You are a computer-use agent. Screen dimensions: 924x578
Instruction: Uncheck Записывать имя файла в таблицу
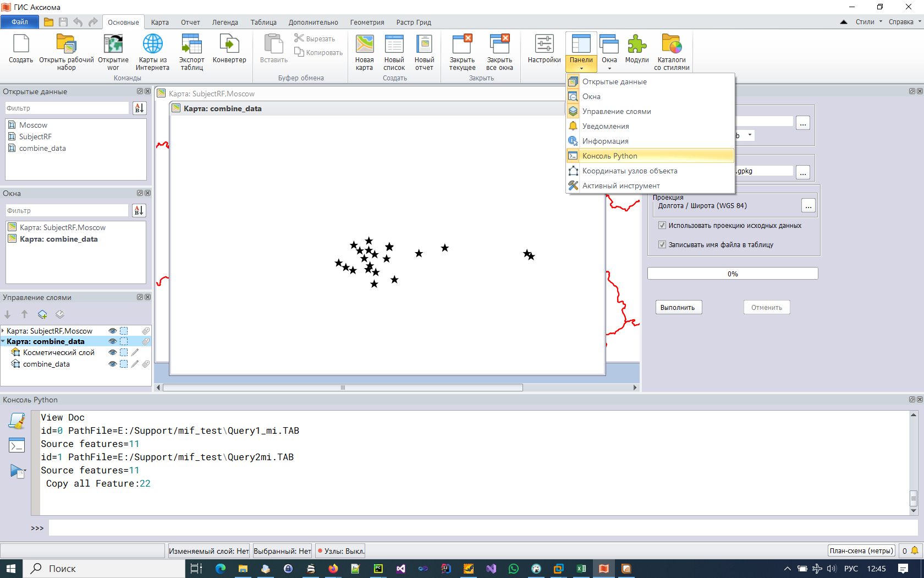[662, 244]
